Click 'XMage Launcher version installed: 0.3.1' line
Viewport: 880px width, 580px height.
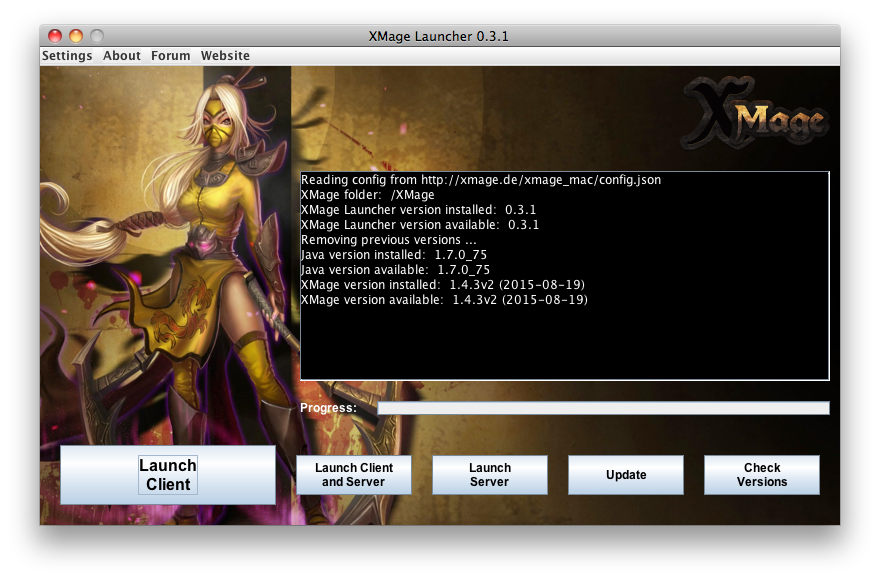pyautogui.click(x=418, y=210)
